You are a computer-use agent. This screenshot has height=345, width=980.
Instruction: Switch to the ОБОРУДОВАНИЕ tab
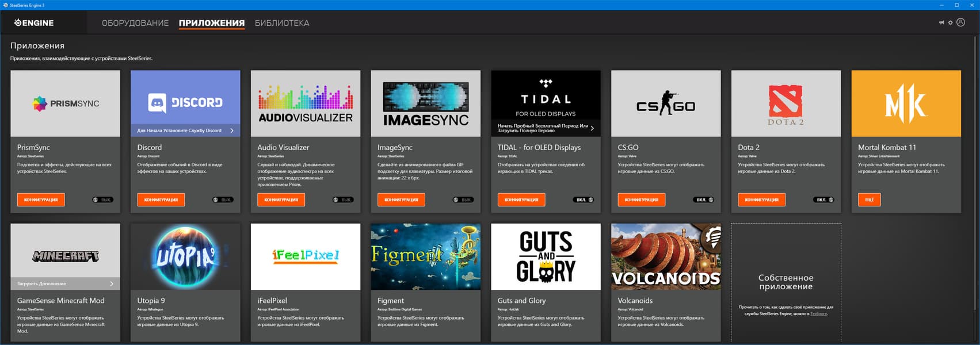135,23
